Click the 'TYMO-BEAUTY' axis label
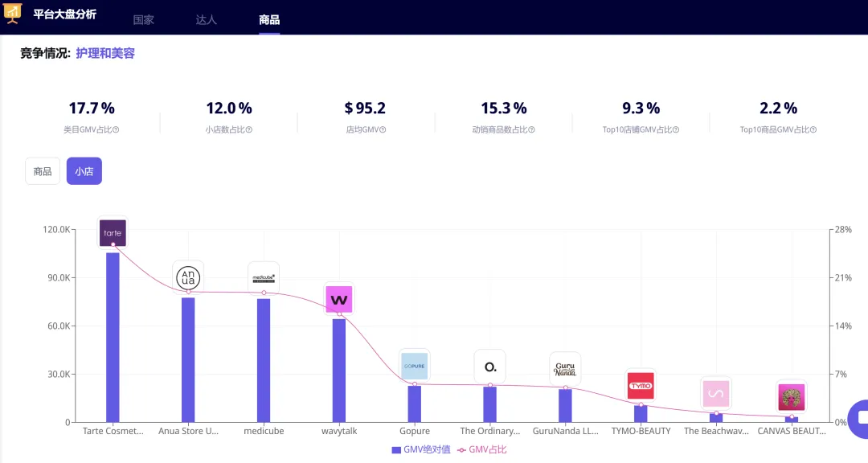 [641, 431]
